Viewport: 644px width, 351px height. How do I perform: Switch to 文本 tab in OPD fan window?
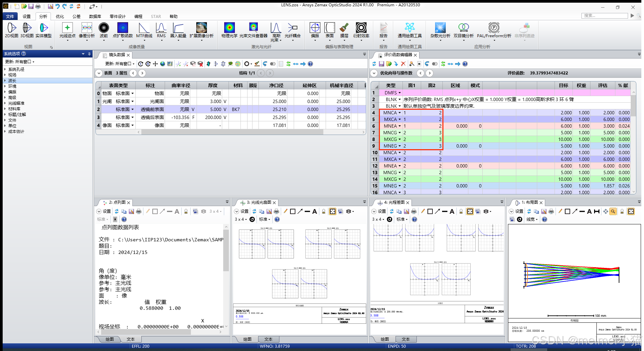(x=406, y=339)
